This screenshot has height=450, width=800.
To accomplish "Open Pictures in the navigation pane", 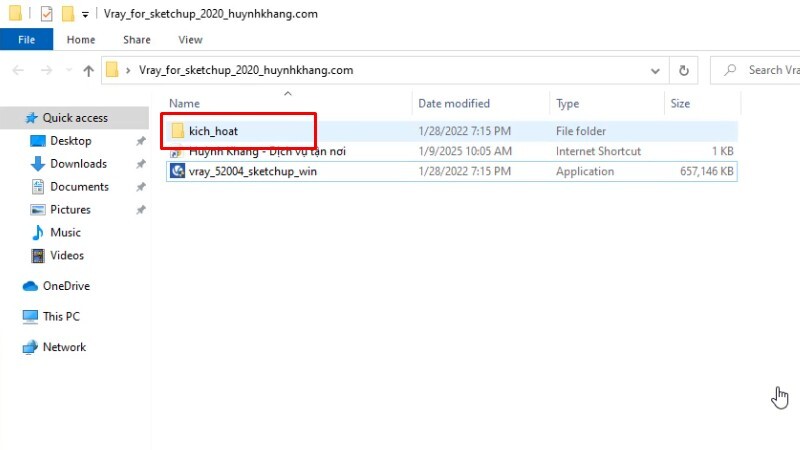I will click(x=70, y=210).
